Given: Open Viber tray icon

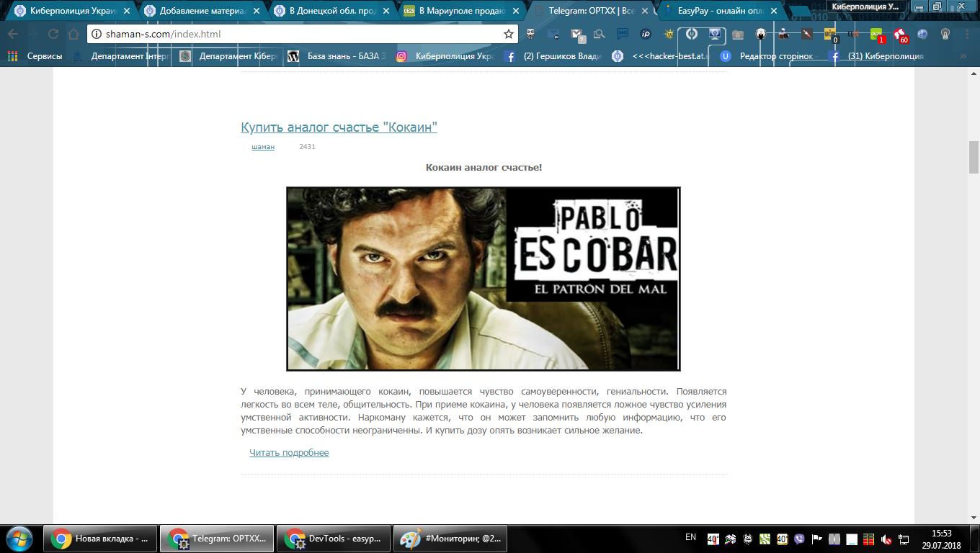Looking at the screenshot, I should [x=799, y=539].
